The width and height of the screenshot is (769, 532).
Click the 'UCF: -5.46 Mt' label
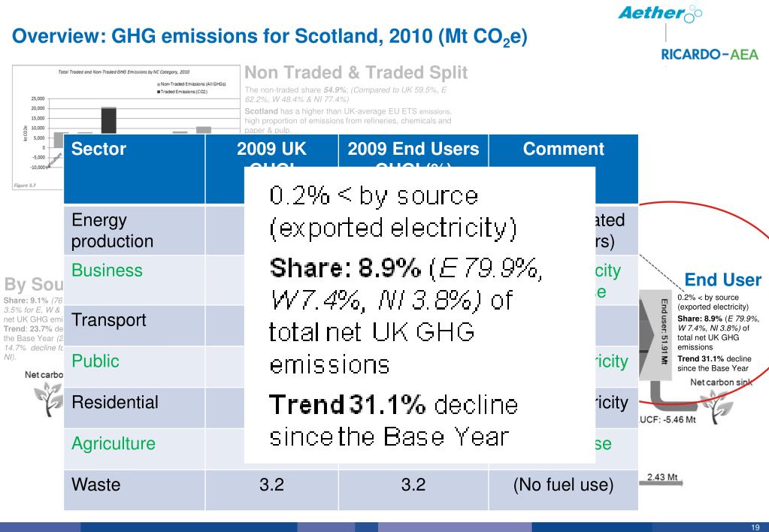pyautogui.click(x=668, y=420)
